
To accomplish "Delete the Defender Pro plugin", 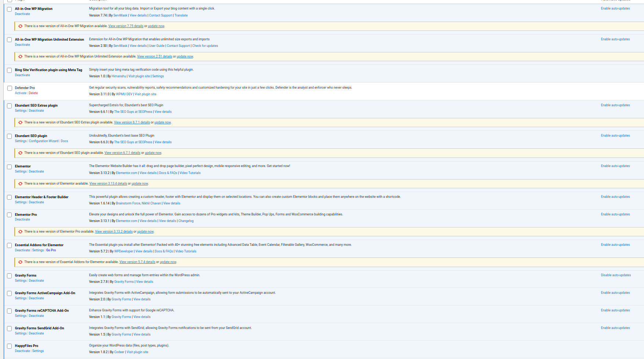I will pos(33,93).
